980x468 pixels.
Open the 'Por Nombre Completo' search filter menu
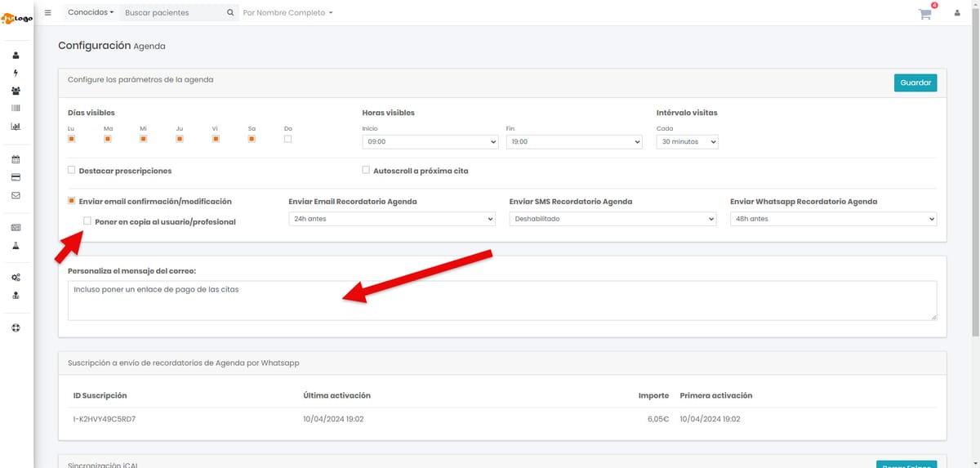click(287, 13)
